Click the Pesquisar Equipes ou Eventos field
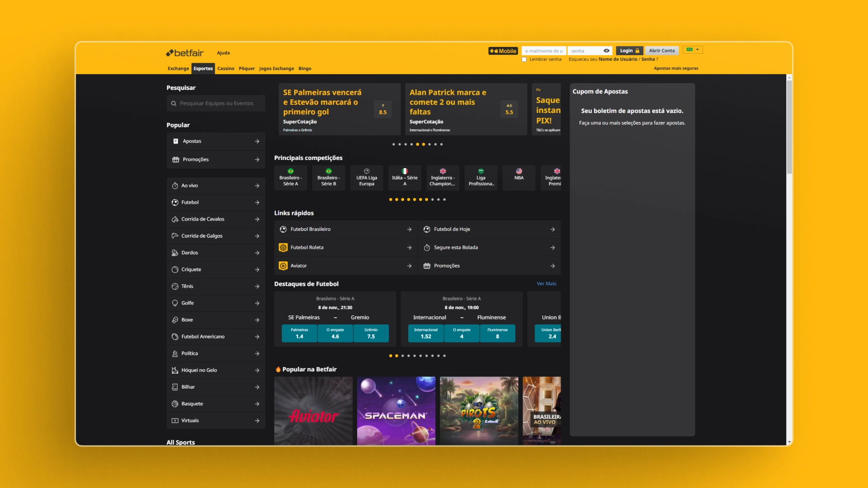The width and height of the screenshot is (868, 488). point(216,103)
